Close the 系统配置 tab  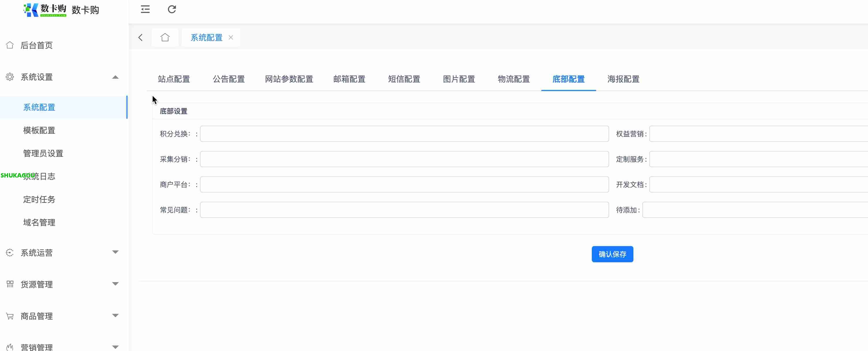point(231,37)
